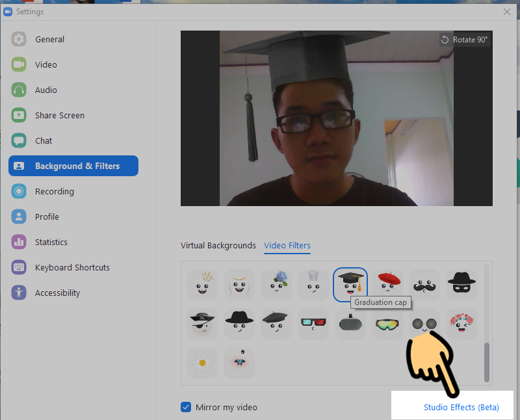Open Keyboard Shortcuts settings
520x420 pixels.
pyautogui.click(x=72, y=267)
